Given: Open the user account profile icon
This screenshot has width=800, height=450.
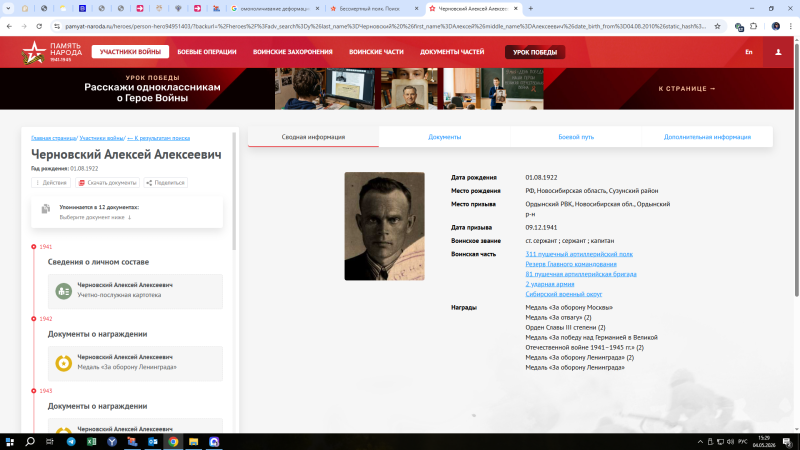Looking at the screenshot, I should 778,52.
